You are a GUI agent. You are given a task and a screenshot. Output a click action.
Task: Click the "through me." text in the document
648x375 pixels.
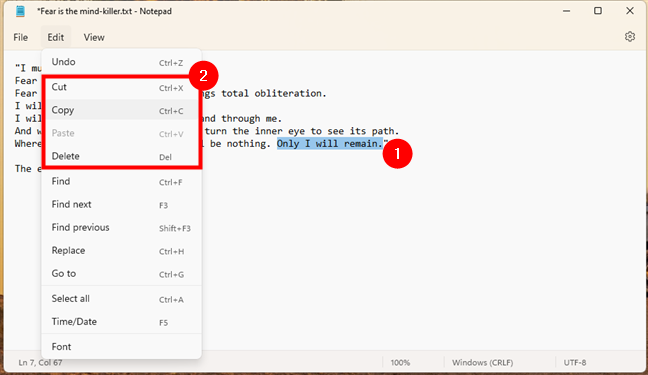pyautogui.click(x=251, y=119)
